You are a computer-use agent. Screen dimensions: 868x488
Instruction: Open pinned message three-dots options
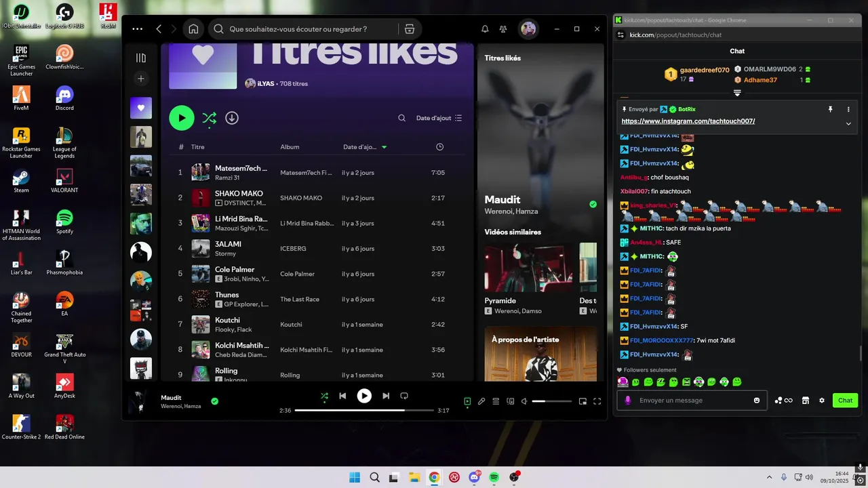(848, 109)
